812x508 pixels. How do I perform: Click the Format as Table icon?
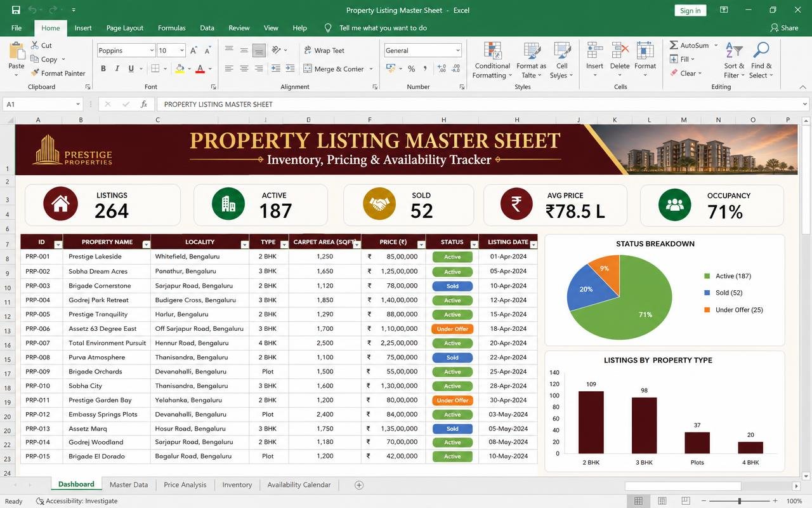tap(532, 51)
